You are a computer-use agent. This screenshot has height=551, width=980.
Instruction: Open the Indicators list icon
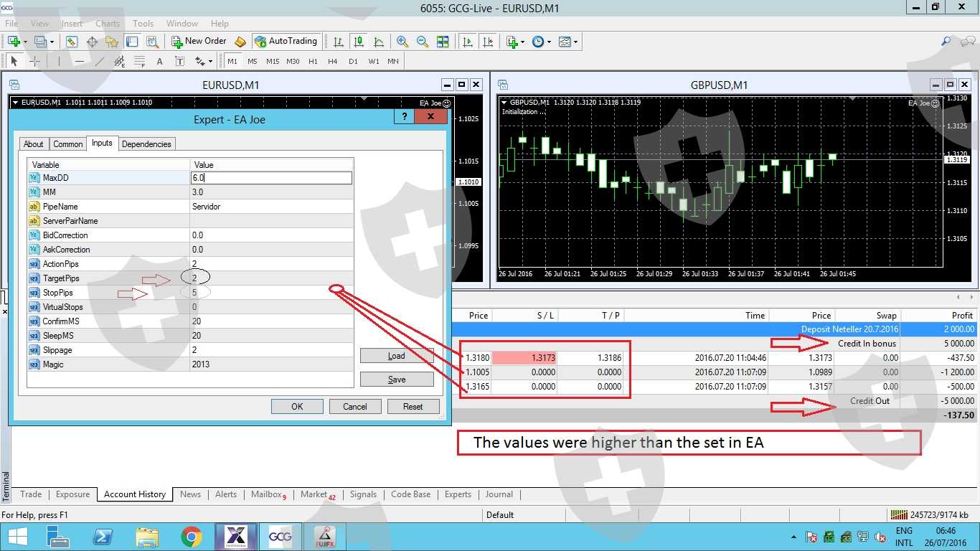pos(512,42)
